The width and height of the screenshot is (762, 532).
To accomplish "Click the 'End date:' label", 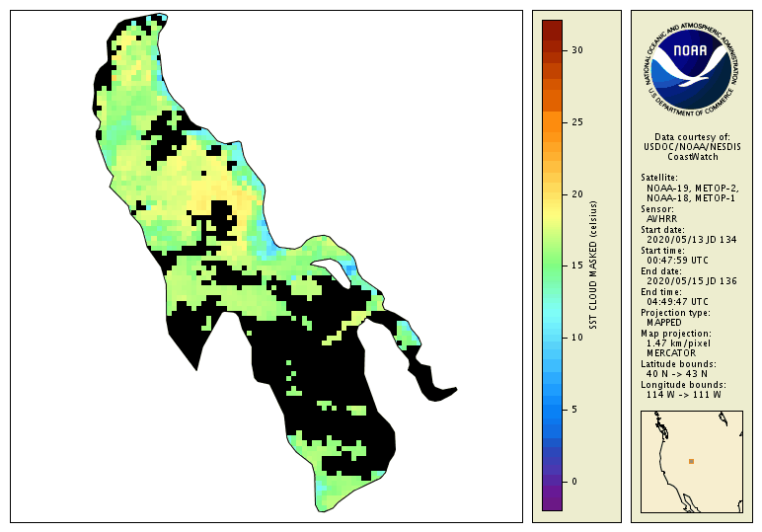I will click(661, 271).
